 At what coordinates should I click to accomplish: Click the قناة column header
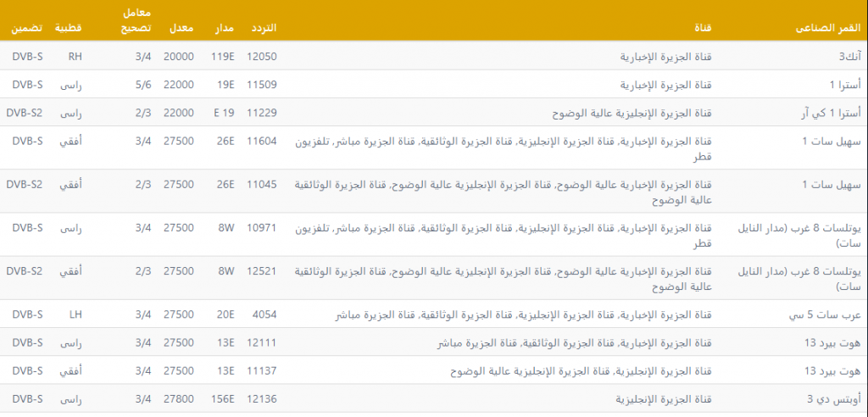coord(703,28)
